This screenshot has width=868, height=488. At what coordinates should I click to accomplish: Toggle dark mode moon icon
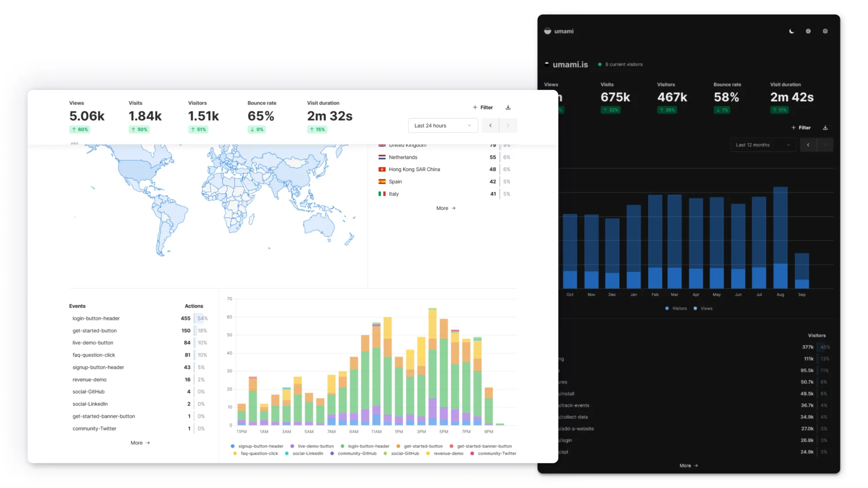[x=792, y=31]
